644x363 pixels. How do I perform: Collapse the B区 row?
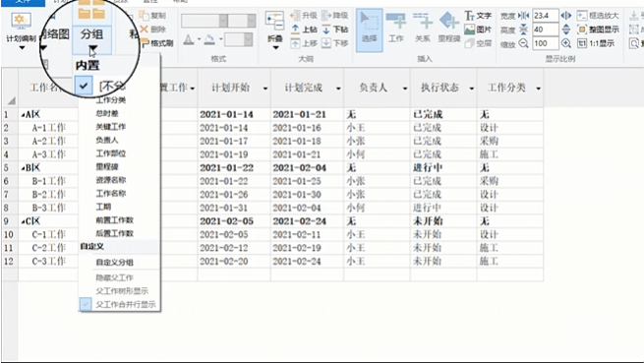[23, 168]
